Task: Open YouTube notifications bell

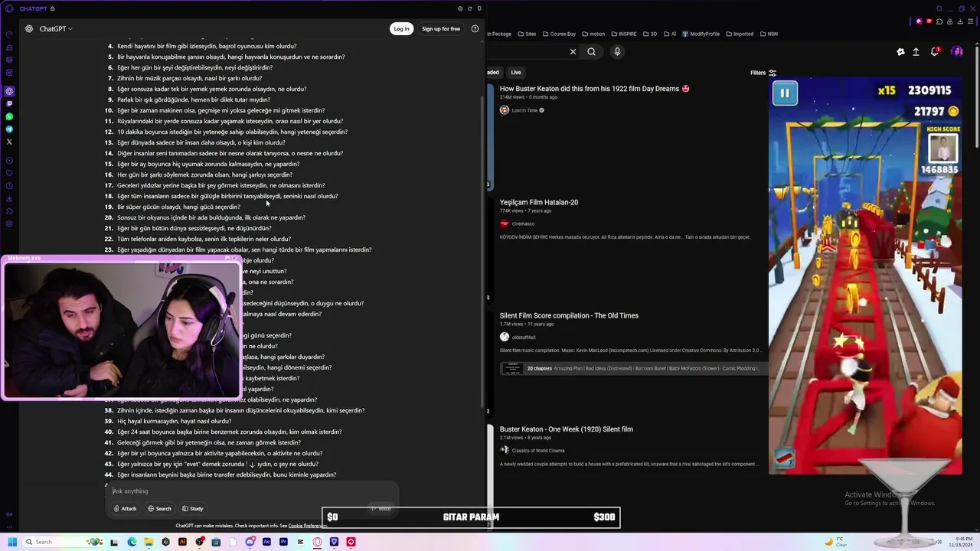Action: coord(935,52)
